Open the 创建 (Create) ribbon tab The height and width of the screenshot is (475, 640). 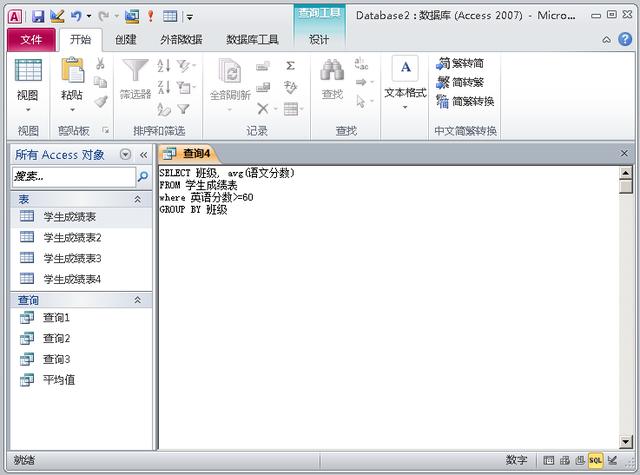[125, 39]
